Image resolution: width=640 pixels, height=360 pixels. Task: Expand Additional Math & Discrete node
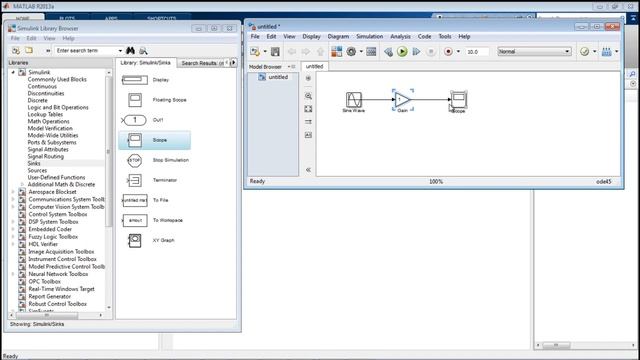(x=22, y=184)
